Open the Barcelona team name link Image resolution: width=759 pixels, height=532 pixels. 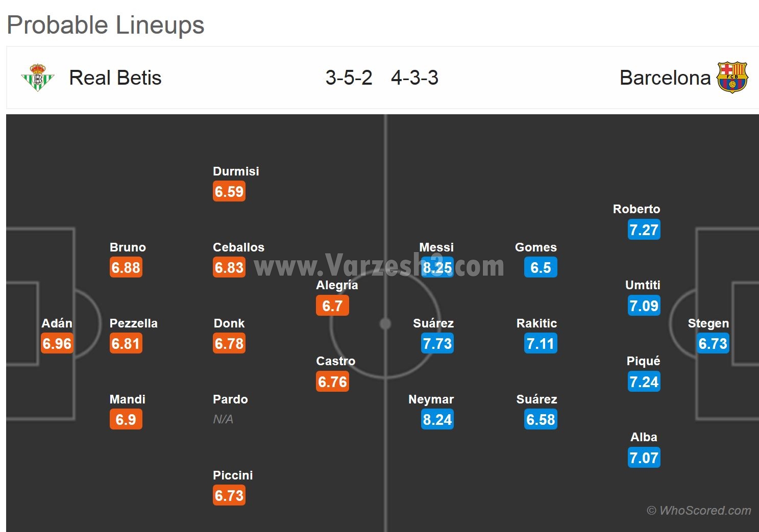[x=665, y=78]
